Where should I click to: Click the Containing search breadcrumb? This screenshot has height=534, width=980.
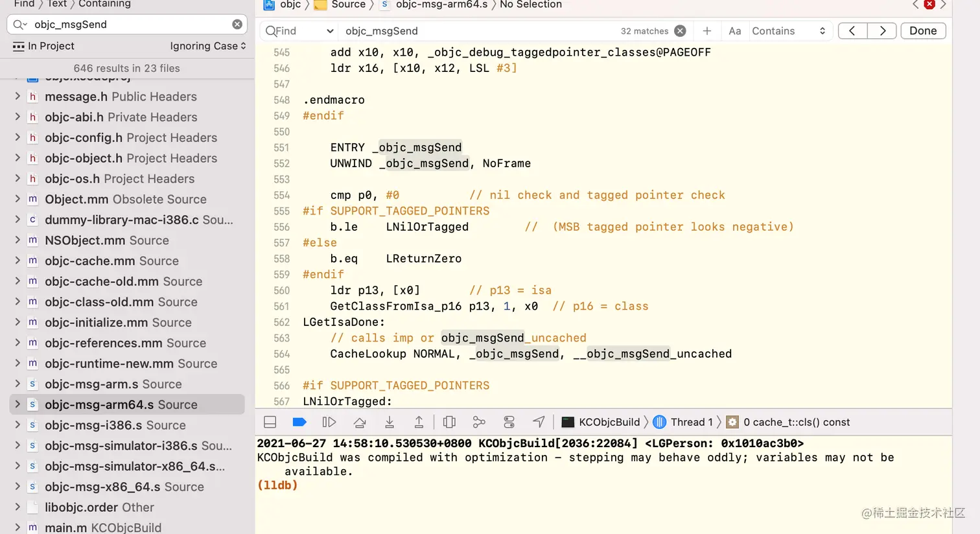coord(105,4)
